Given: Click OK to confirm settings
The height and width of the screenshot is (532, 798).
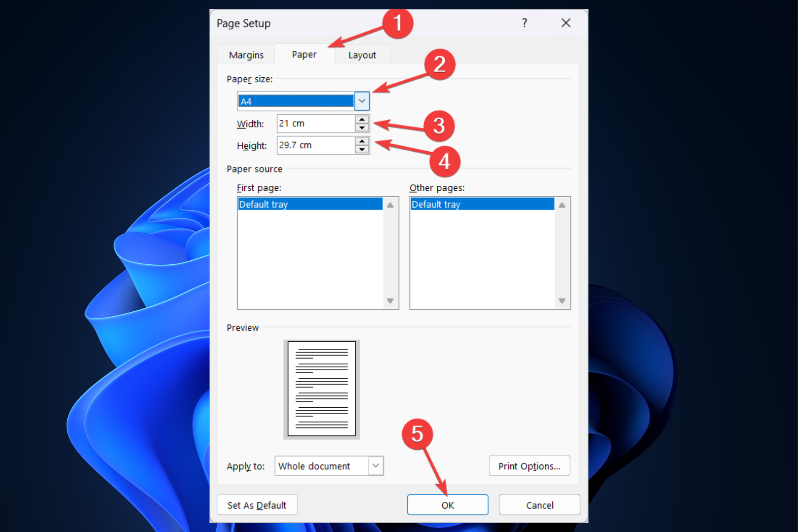Looking at the screenshot, I should point(448,505).
